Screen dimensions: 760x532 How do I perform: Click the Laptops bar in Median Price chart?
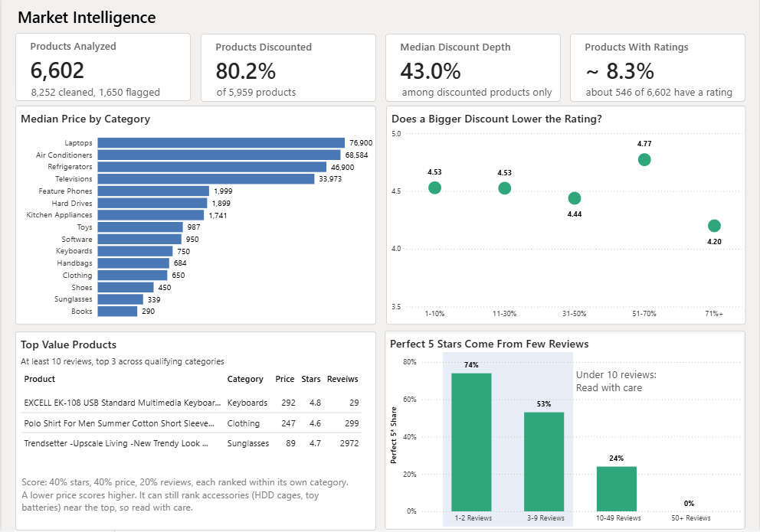coord(221,143)
